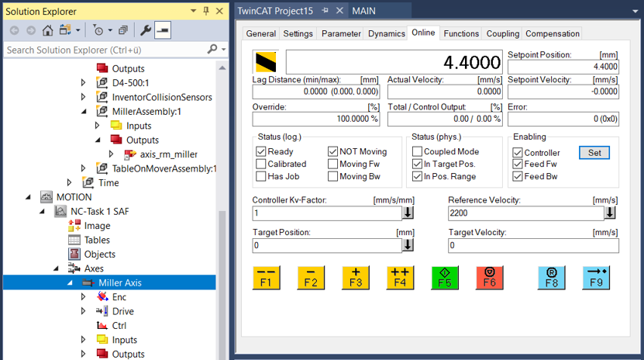Click the green F5 start button

[x=445, y=278]
